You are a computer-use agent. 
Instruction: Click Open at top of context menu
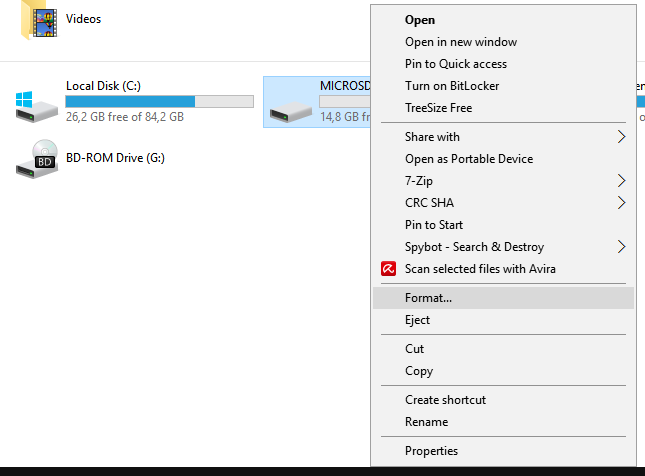419,20
